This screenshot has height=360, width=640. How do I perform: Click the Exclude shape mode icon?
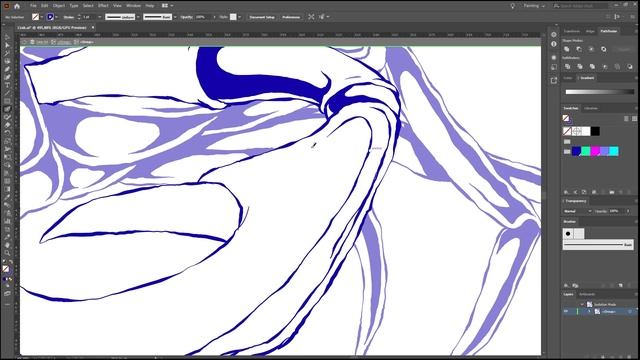click(x=603, y=49)
